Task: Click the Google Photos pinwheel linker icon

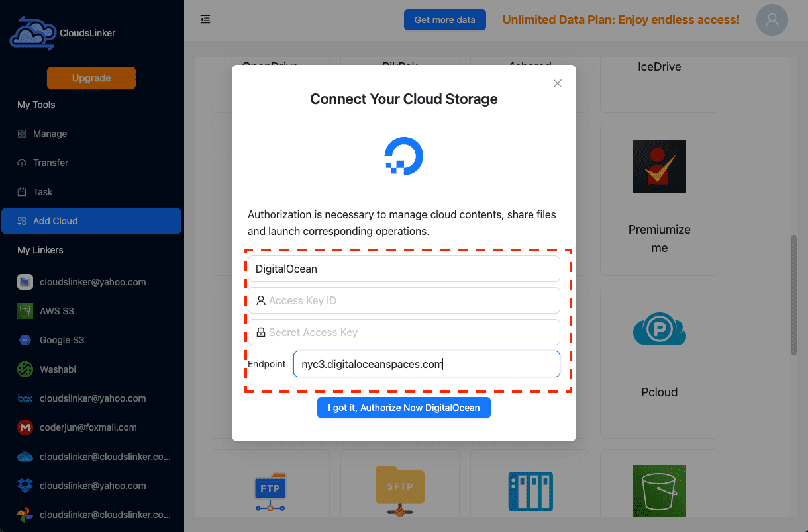Action: [x=25, y=515]
